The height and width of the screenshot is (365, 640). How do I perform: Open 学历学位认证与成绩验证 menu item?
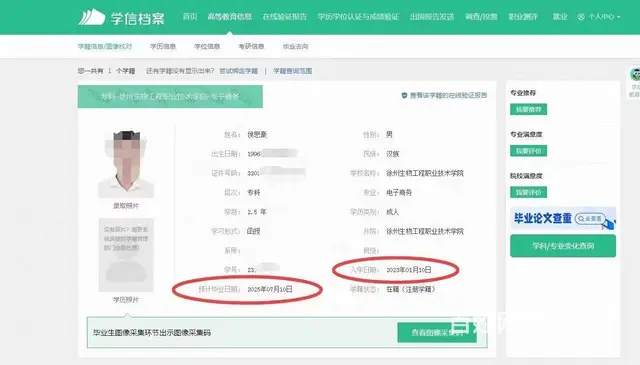tap(358, 17)
